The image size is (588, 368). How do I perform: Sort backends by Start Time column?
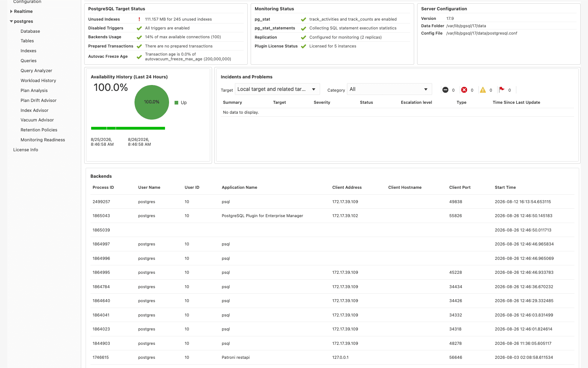[505, 187]
